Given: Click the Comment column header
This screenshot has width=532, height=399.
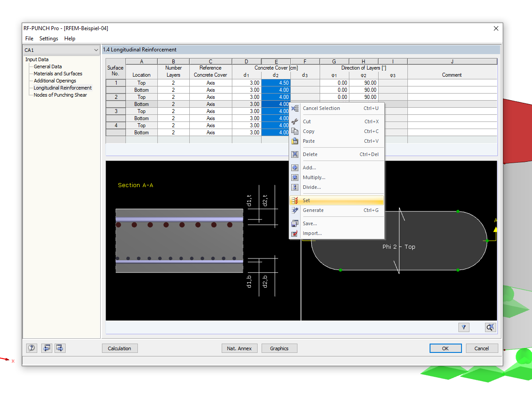Looking at the screenshot, I should (x=452, y=75).
